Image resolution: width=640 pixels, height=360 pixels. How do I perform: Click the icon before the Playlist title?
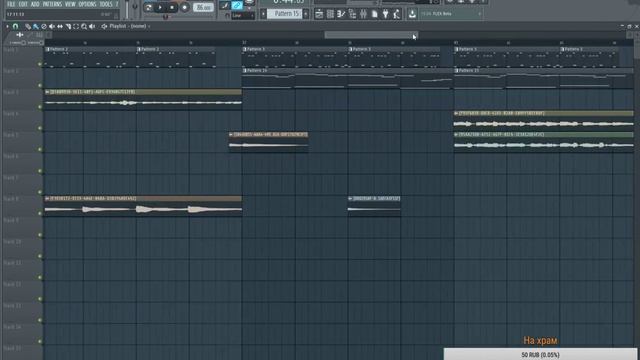104,27
